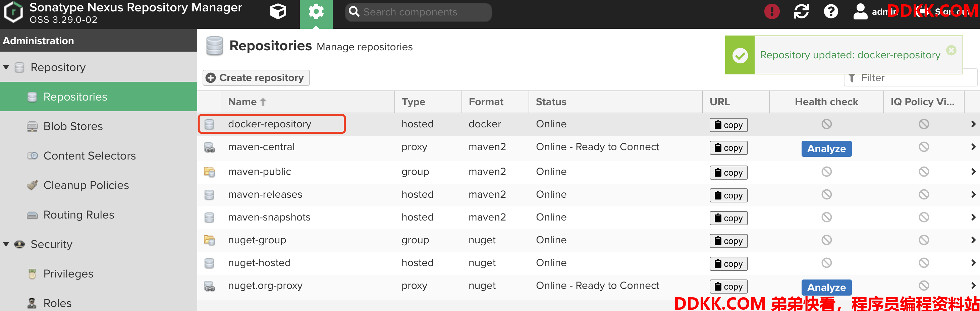Copy URL of maven-public
The height and width of the screenshot is (311, 980).
728,173
